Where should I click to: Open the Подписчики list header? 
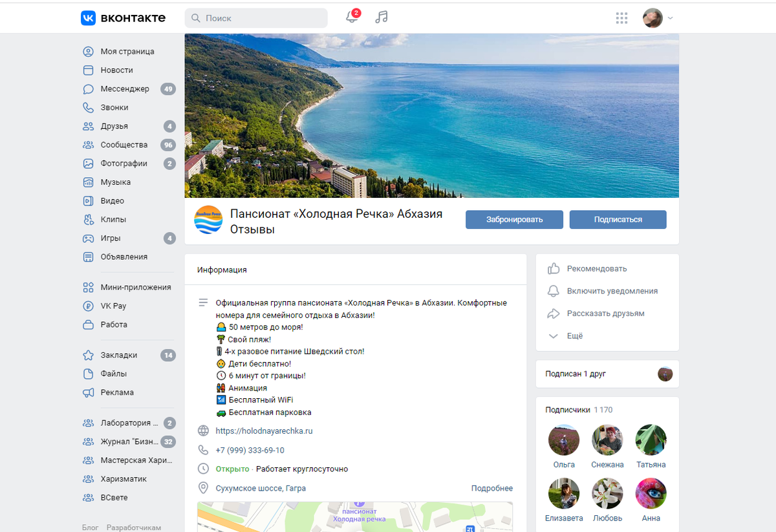coord(579,410)
